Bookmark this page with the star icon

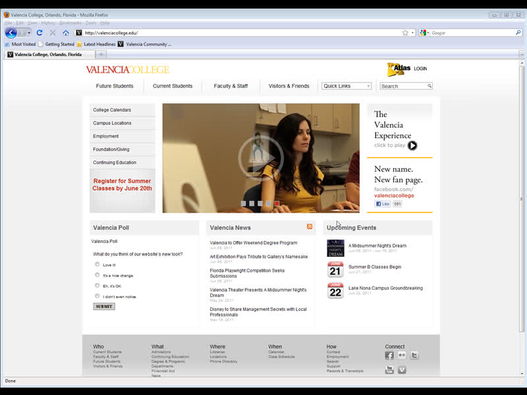pyautogui.click(x=405, y=33)
